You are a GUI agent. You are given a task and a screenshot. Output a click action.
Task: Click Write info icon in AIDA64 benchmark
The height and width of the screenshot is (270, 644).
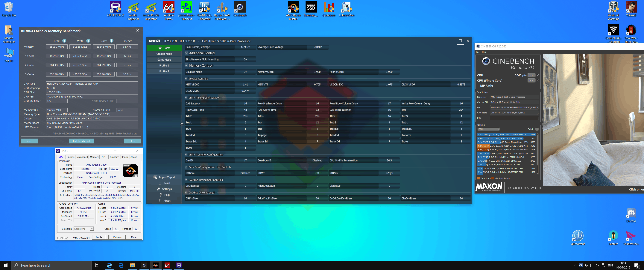pos(88,41)
